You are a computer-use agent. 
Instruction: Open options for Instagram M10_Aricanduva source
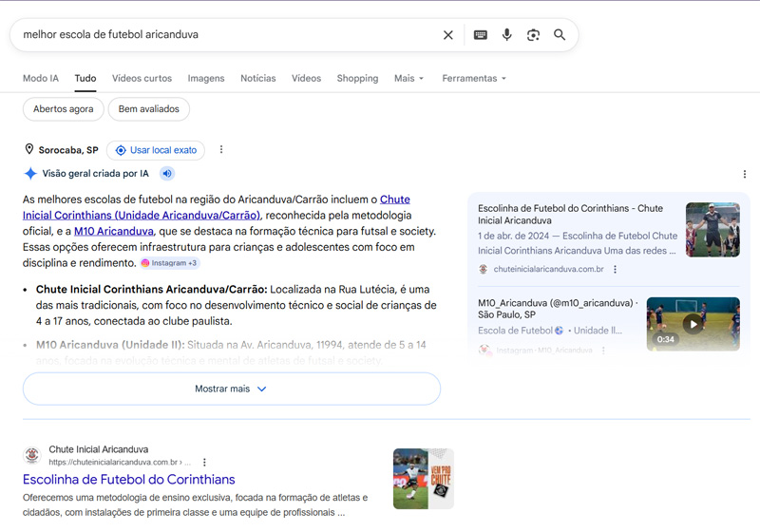point(603,350)
